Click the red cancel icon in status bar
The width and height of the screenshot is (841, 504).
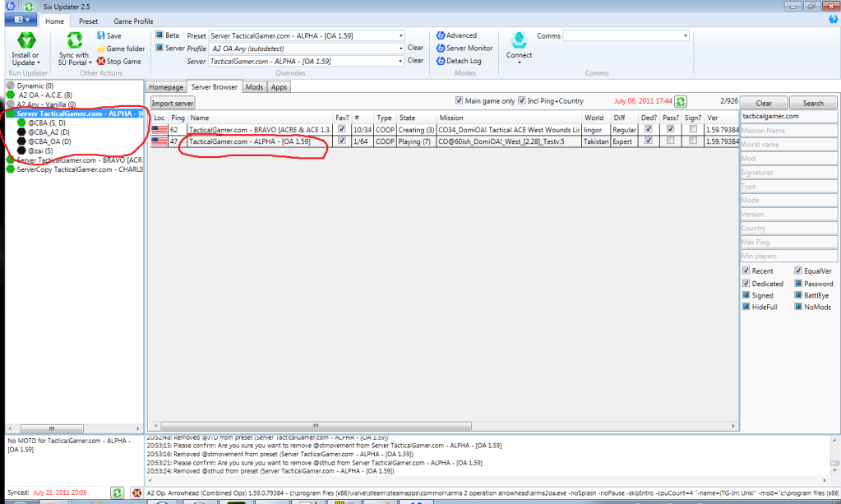[137, 492]
